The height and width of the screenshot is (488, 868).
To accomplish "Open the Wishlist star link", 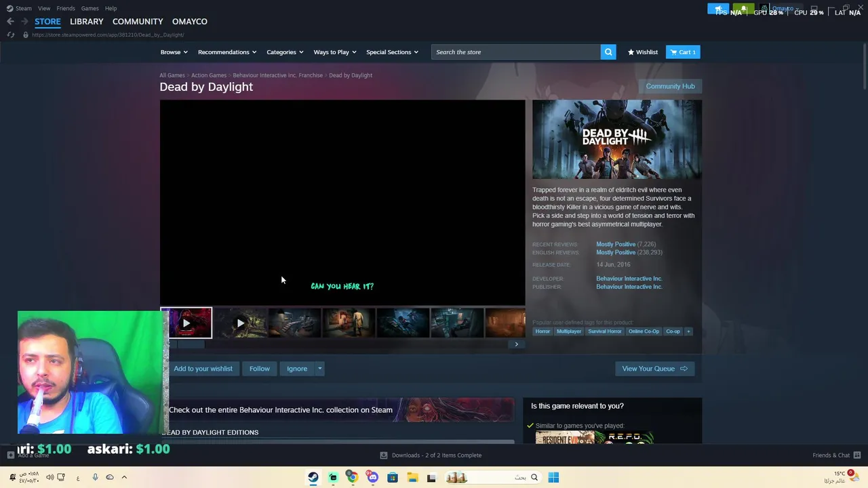I will coord(643,52).
